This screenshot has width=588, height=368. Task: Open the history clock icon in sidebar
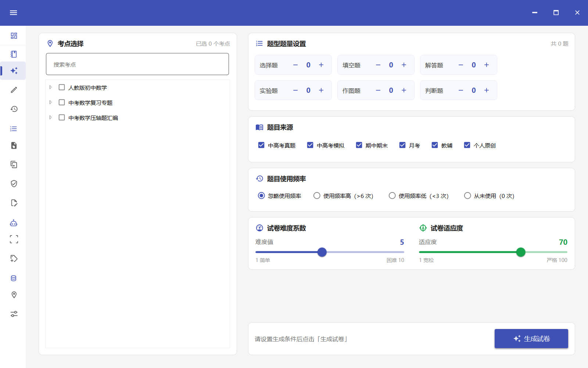coord(14,109)
